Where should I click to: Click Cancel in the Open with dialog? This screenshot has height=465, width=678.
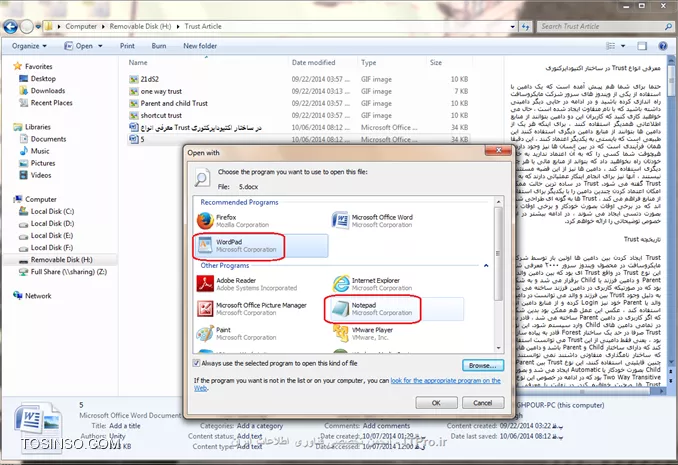coord(483,403)
